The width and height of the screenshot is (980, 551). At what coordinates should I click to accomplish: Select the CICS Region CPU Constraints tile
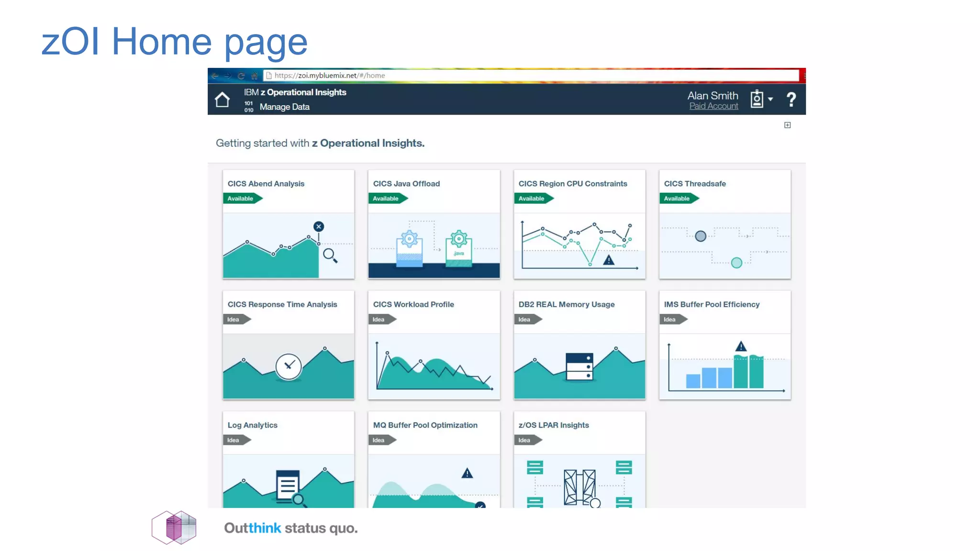(x=579, y=224)
